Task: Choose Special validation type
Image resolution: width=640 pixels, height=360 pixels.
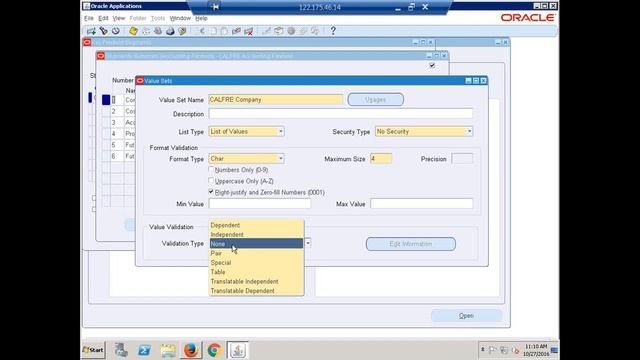Action: [x=256, y=263]
